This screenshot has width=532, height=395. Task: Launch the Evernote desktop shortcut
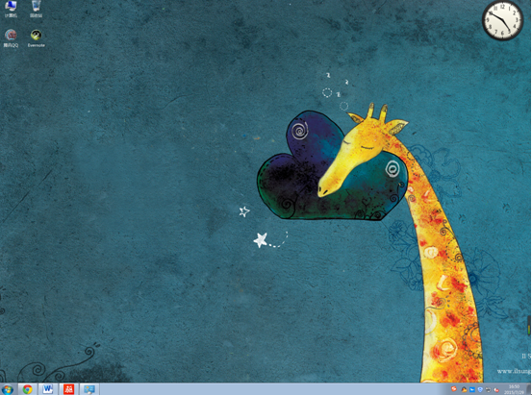pyautogui.click(x=36, y=38)
